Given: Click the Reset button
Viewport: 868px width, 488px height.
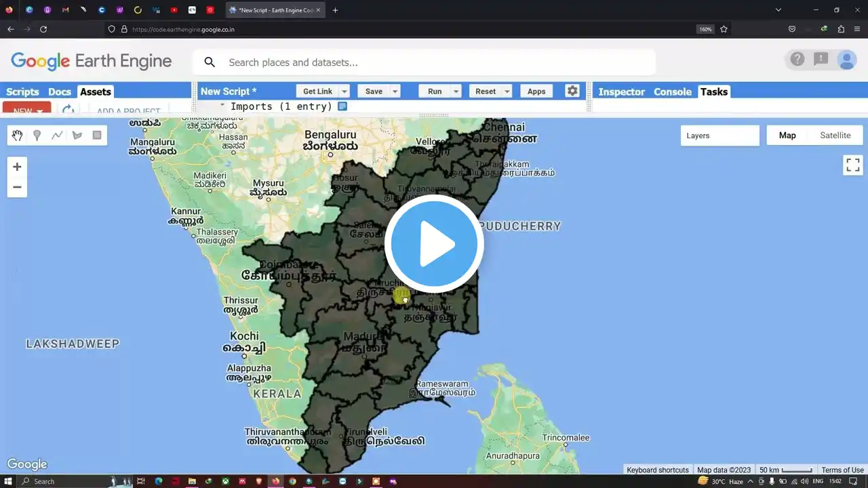Looking at the screenshot, I should click(x=486, y=91).
